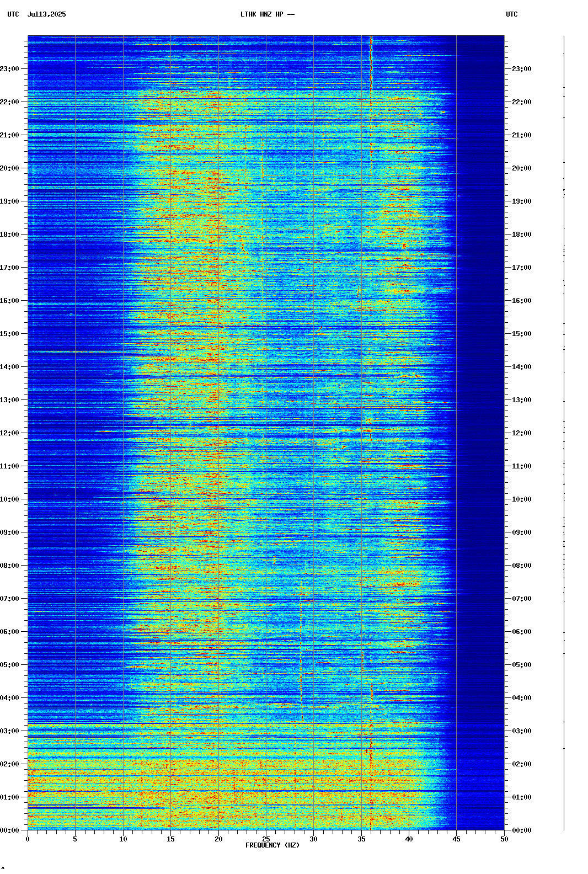Select frequency axis tick label '20'
Image resolution: width=588 pixels, height=874 pixels.
coord(218,839)
